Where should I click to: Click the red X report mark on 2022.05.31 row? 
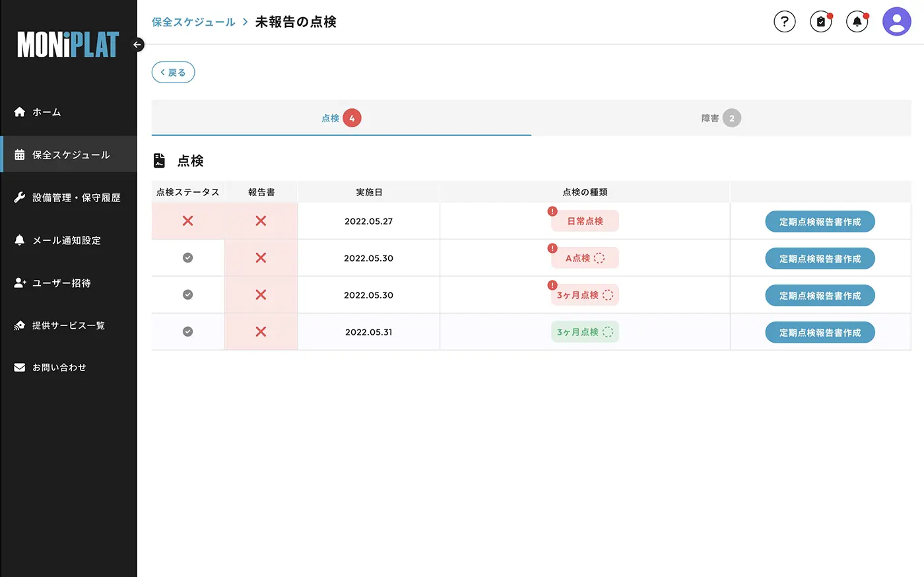[260, 331]
